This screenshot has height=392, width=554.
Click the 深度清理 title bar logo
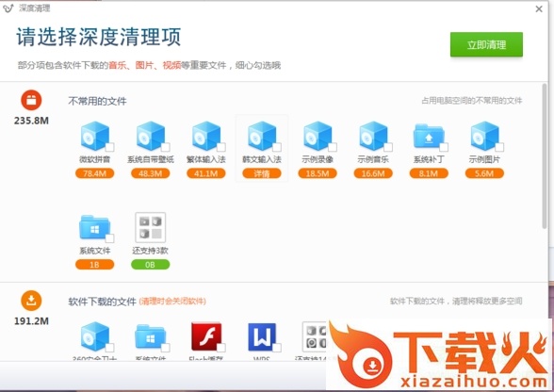pyautogui.click(x=8, y=8)
